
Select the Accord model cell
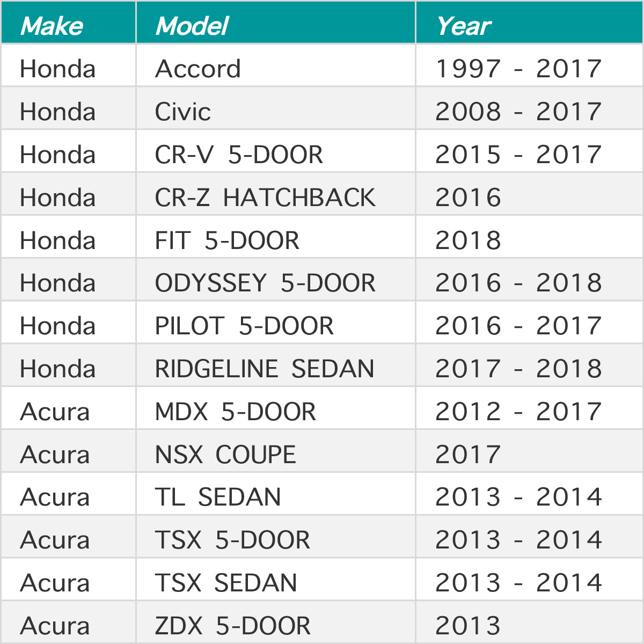point(276,65)
